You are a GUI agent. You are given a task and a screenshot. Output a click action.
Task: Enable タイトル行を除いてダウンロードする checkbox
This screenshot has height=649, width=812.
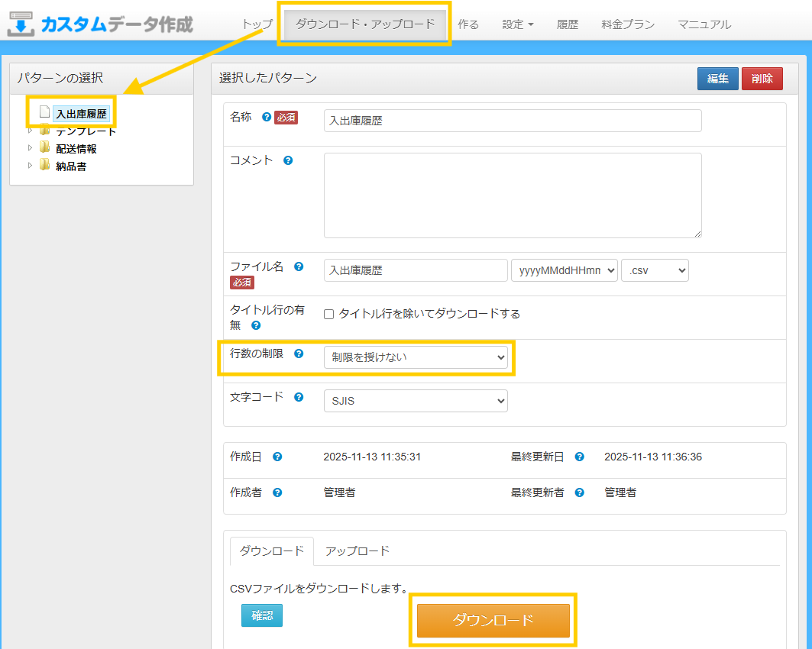329,314
